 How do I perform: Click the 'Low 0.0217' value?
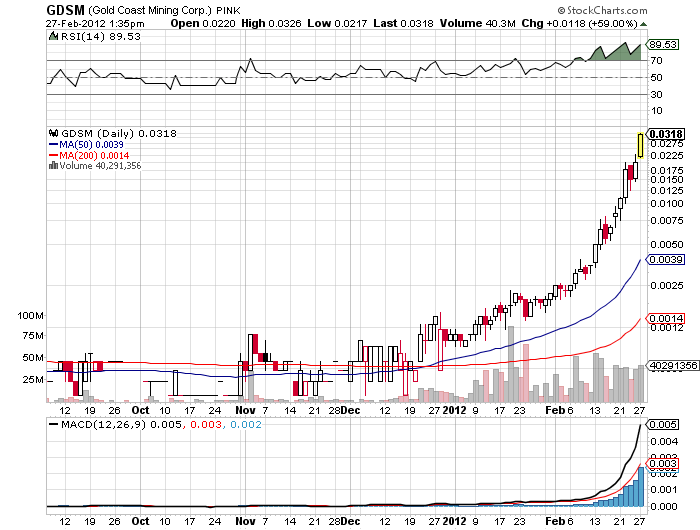pyautogui.click(x=337, y=23)
